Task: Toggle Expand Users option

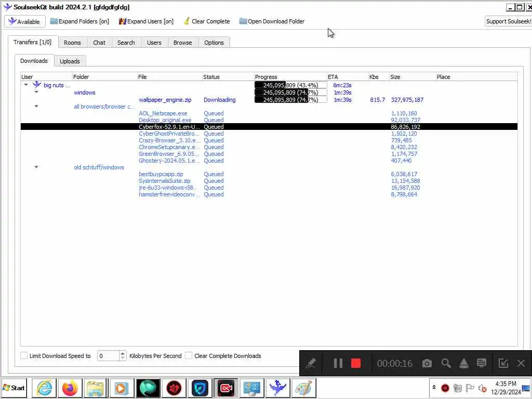Action: point(146,21)
